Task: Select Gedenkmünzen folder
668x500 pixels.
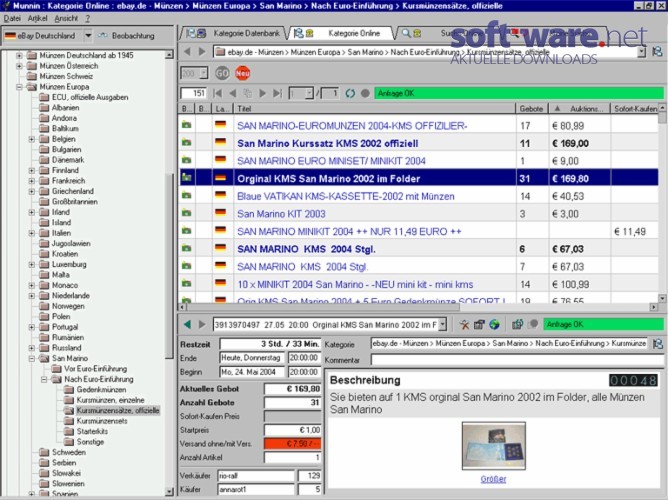Action: [x=101, y=390]
